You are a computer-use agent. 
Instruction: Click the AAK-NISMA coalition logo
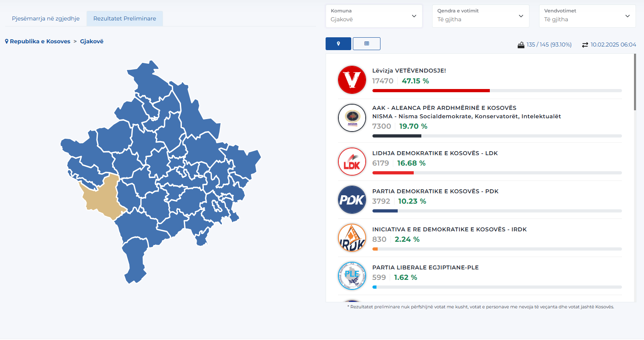(x=352, y=118)
